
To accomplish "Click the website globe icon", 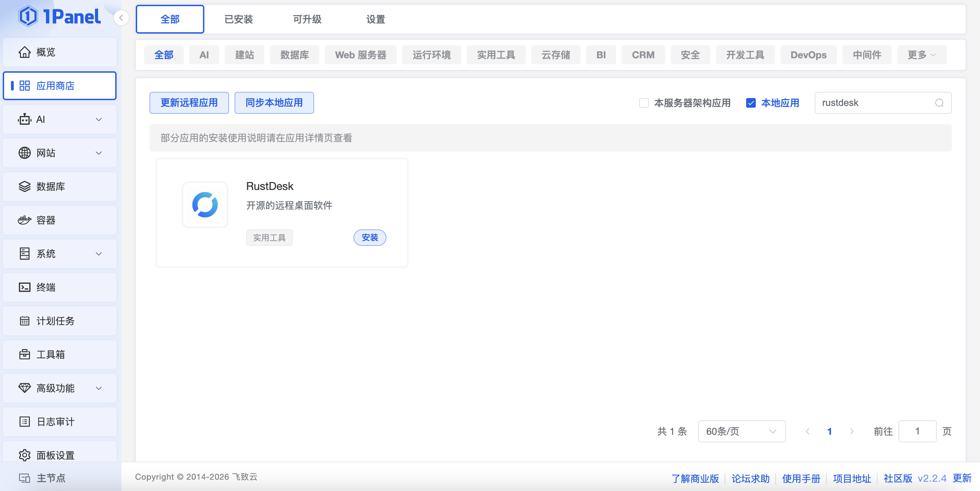I will click(x=25, y=153).
